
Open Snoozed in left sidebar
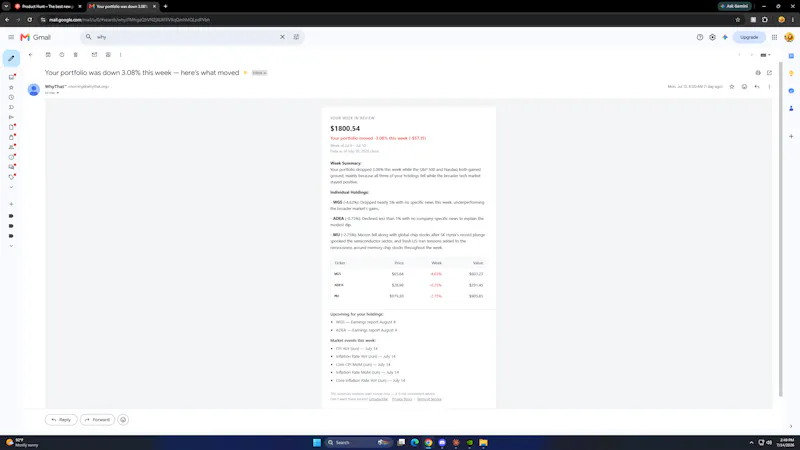tap(11, 97)
